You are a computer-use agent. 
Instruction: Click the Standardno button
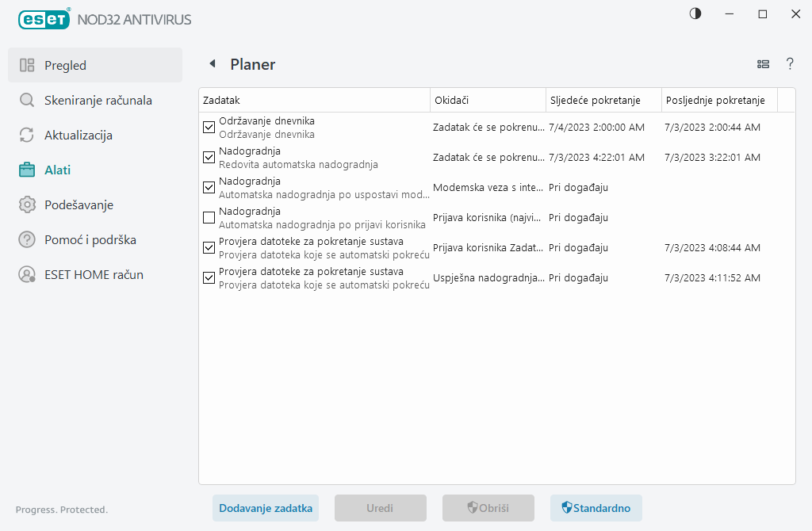[596, 508]
